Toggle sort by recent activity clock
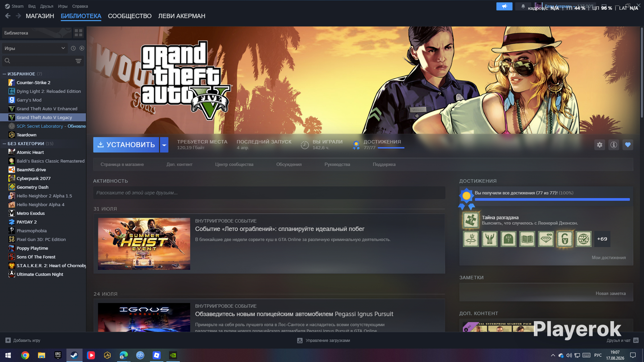 [73, 48]
